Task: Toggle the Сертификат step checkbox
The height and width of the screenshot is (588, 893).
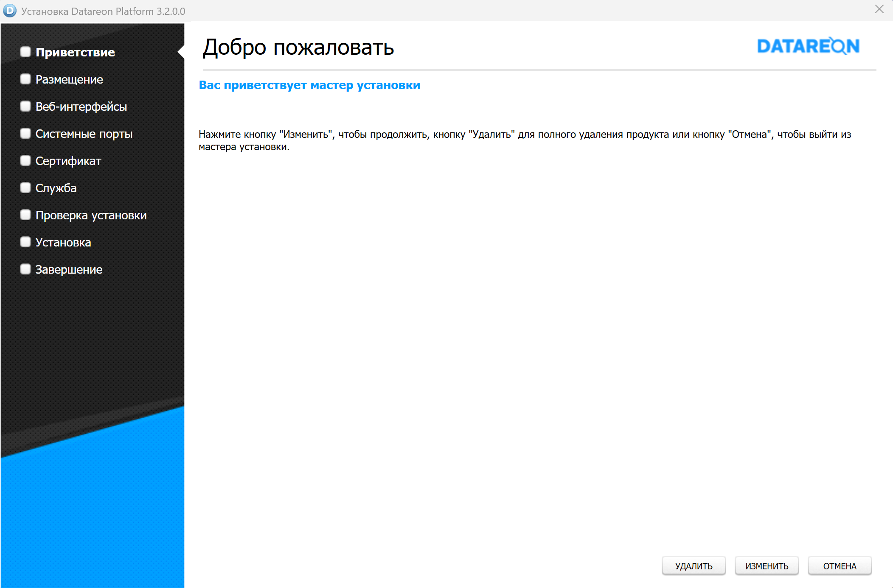Action: pyautogui.click(x=26, y=160)
